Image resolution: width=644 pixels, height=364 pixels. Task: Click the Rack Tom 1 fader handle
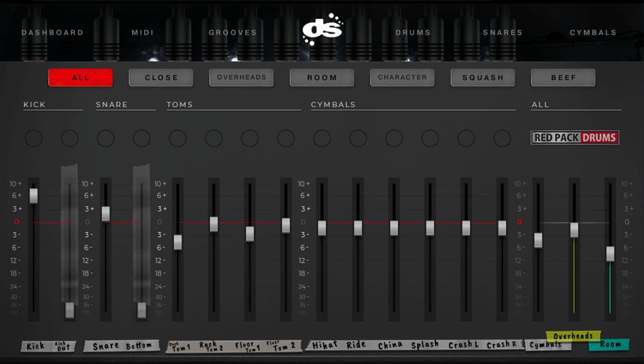(178, 242)
